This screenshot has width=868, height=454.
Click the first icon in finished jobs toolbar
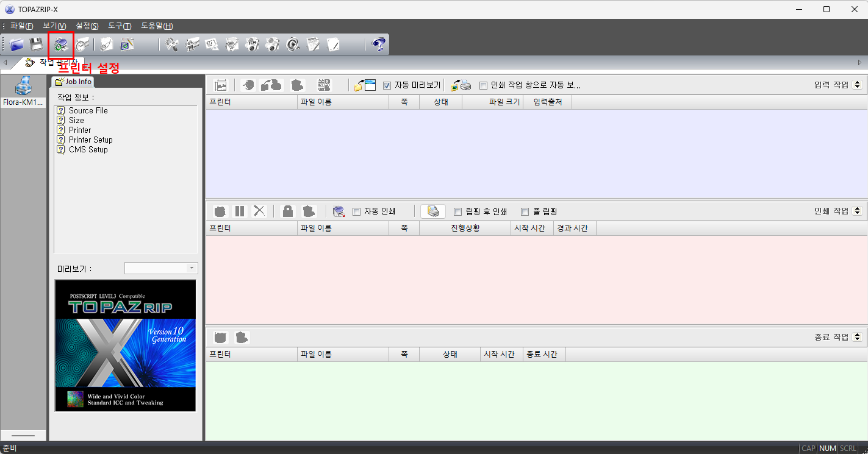pos(221,338)
